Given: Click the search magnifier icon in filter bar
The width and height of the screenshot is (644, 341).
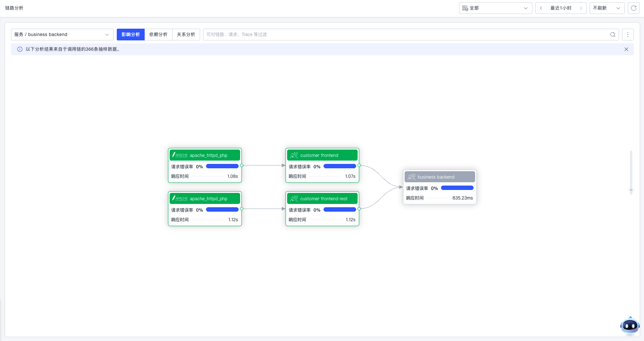Looking at the screenshot, I should coord(612,34).
